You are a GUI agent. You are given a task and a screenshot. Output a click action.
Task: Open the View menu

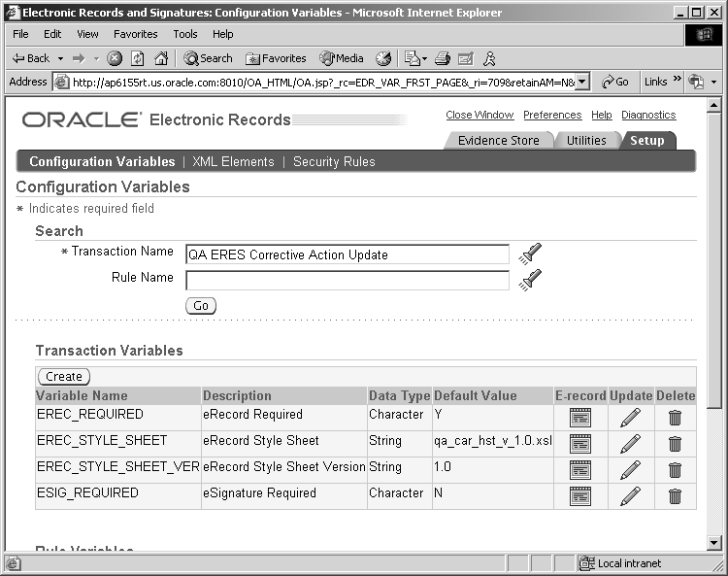87,34
